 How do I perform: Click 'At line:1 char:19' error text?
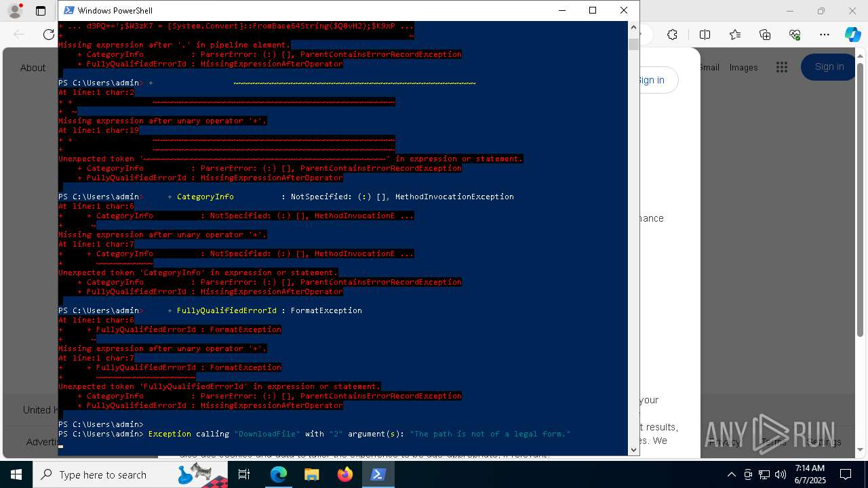[98, 130]
